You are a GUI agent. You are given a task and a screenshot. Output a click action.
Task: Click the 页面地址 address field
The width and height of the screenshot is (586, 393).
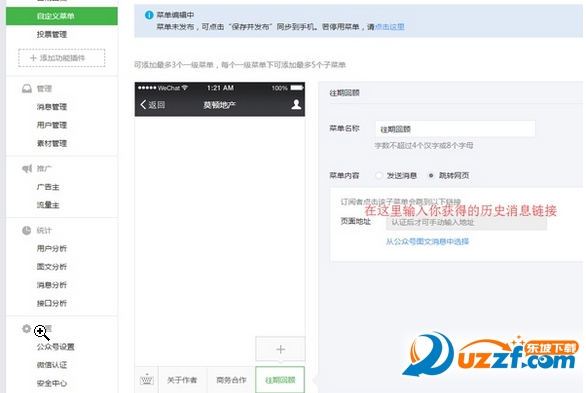coord(466,223)
